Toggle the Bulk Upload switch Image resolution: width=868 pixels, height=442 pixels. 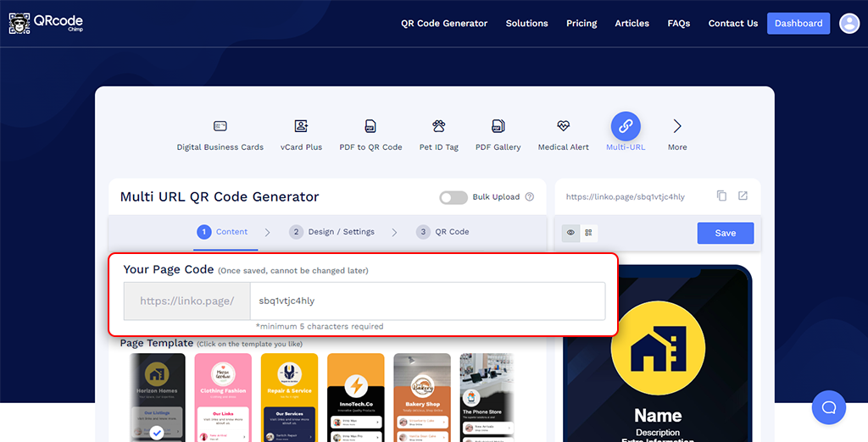tap(453, 197)
